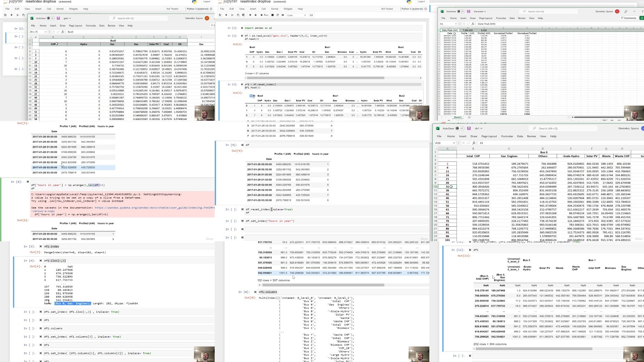Viewport: 644px width, 362px height.
Task: Insert cell below via plus icon beside Run toolbar
Action: [x=226, y=15]
